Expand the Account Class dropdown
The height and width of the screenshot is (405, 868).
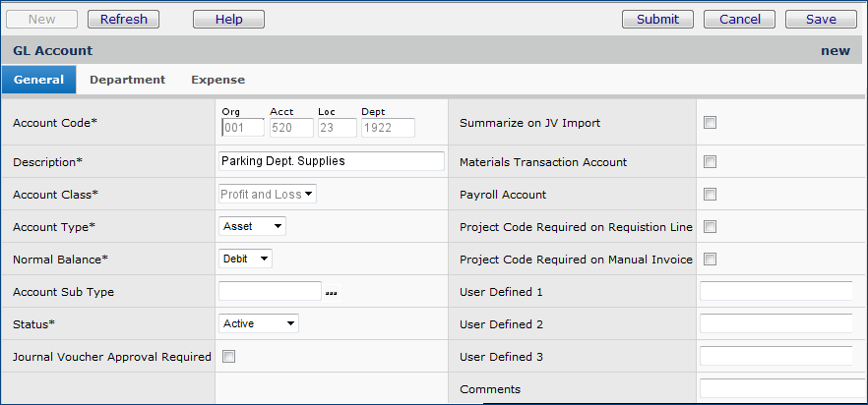[x=267, y=195]
